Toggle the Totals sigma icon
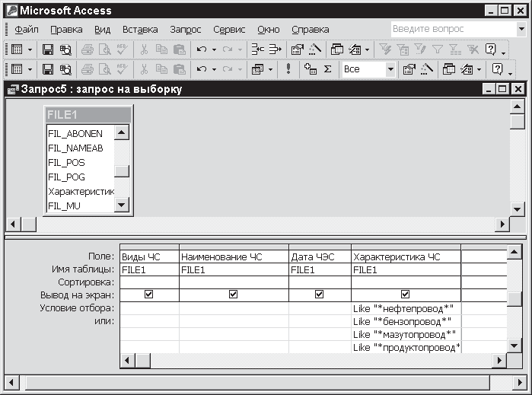 coord(328,68)
